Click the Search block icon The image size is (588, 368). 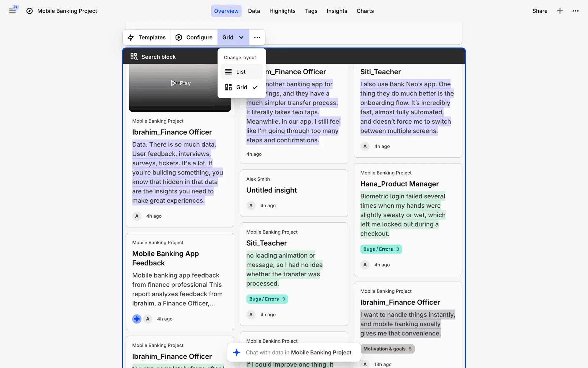tap(134, 56)
